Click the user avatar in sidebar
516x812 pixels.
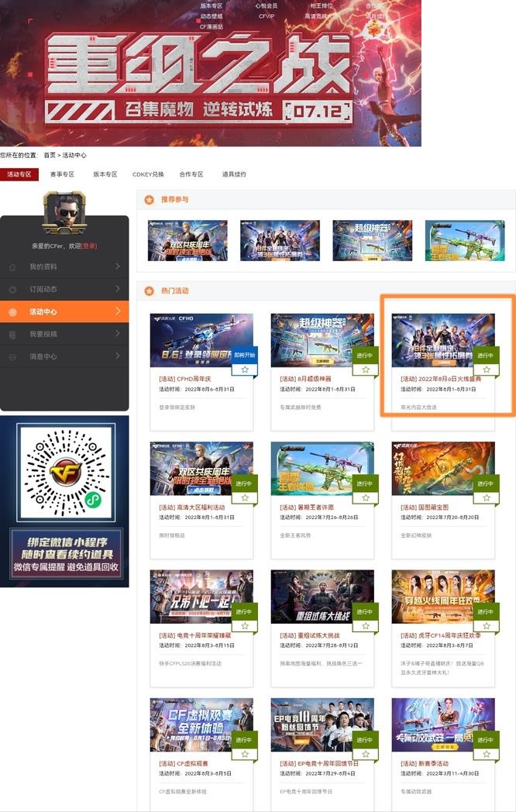64,212
